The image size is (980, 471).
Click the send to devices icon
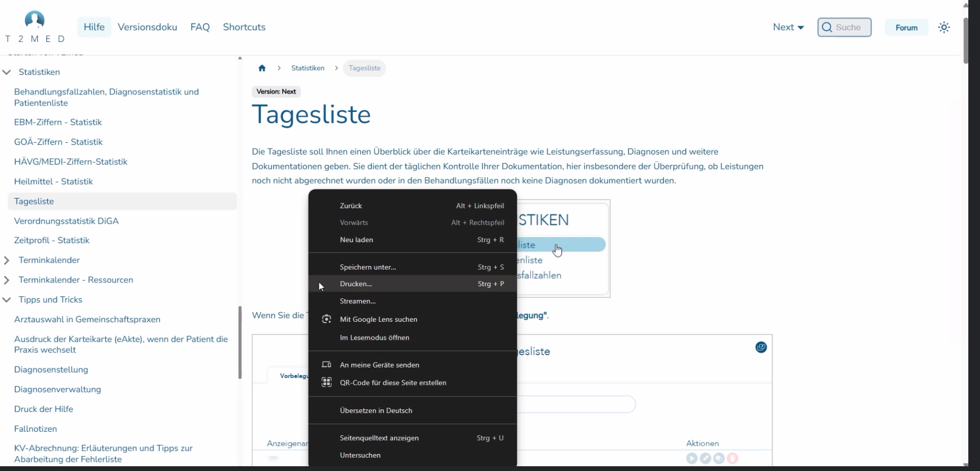coord(327,365)
